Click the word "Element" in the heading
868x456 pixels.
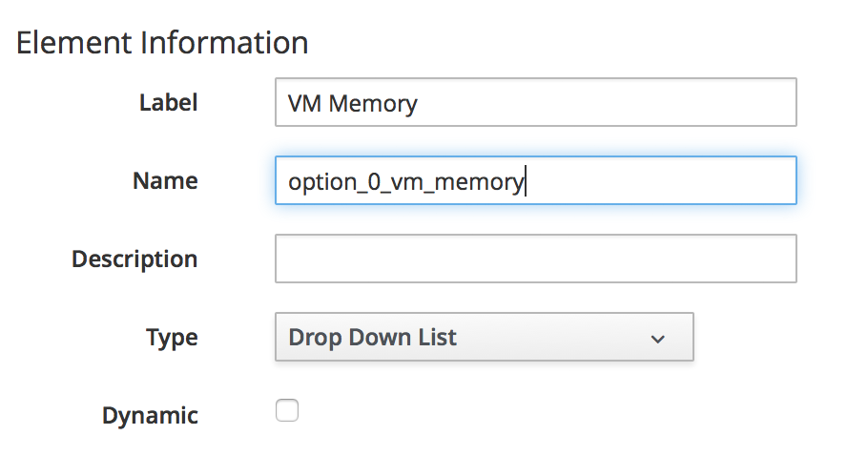[x=74, y=43]
